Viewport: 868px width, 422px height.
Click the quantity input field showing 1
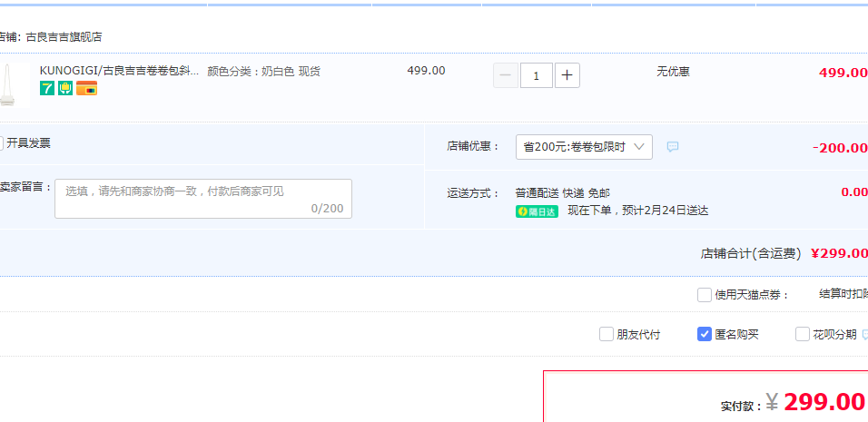pyautogui.click(x=536, y=75)
